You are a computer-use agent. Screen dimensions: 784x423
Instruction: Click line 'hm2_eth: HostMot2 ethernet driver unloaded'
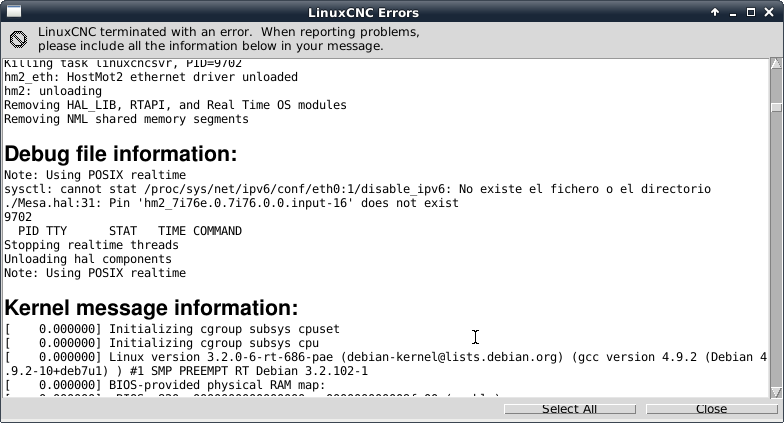click(x=151, y=77)
